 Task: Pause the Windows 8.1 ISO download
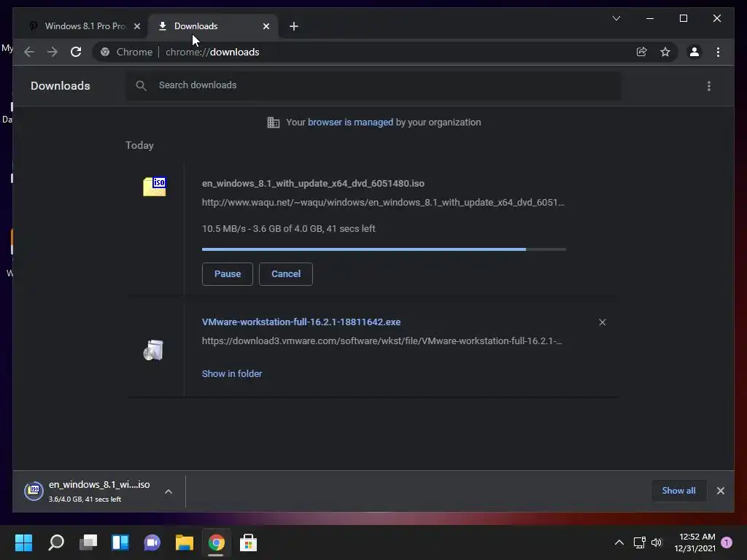pos(228,274)
